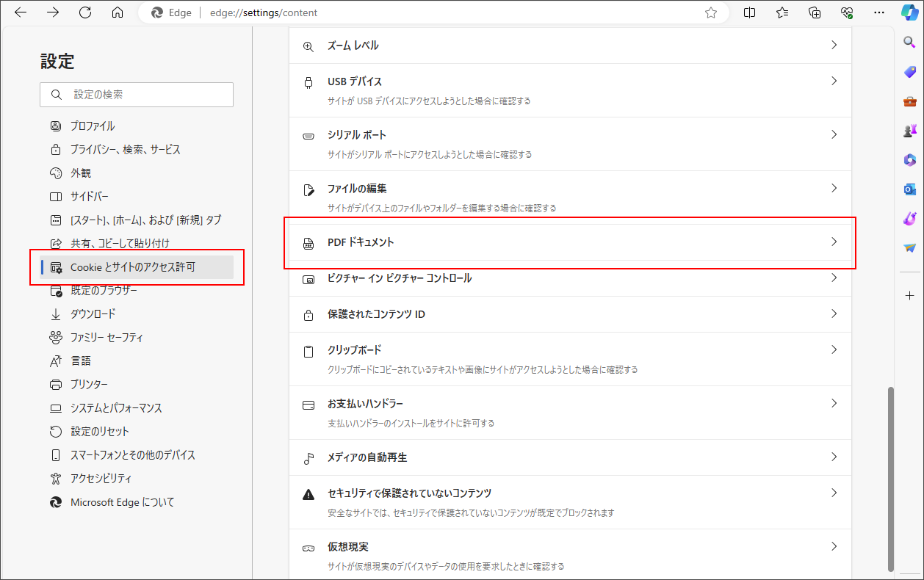
Task: Add this page to favorites via the star
Action: click(x=710, y=12)
